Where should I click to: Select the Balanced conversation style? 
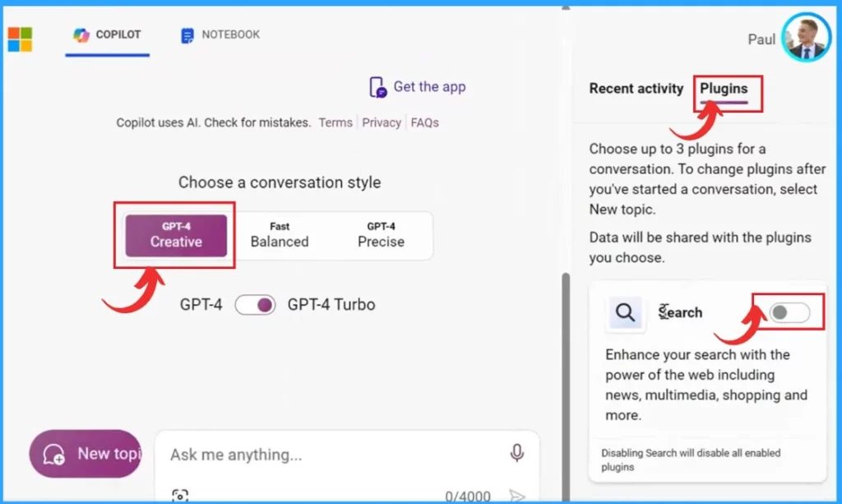[280, 235]
